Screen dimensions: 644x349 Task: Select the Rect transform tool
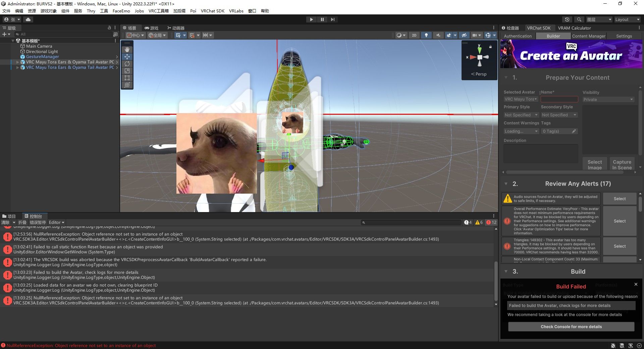[x=127, y=78]
